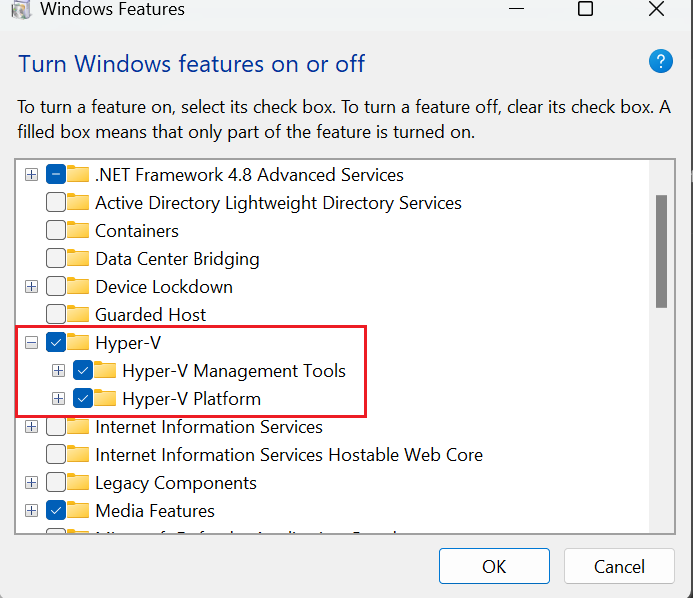Expand the Internet Information Services node

click(x=32, y=427)
